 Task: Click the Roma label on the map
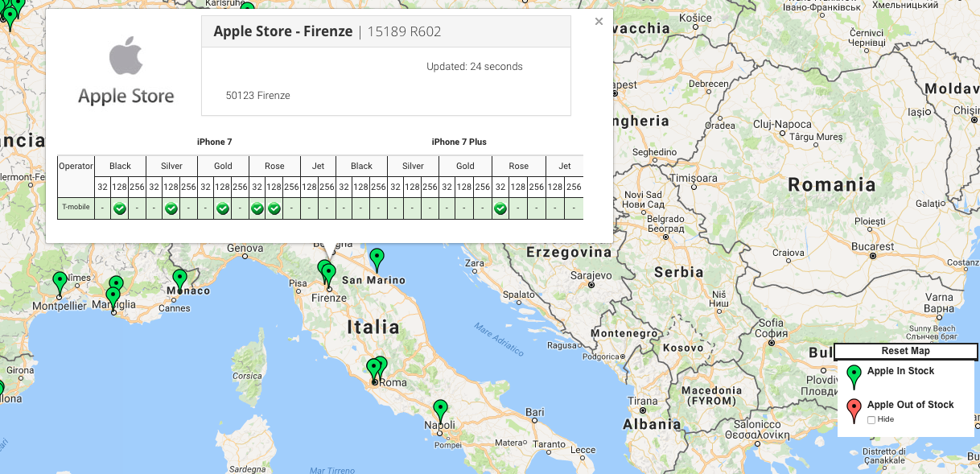(x=393, y=382)
